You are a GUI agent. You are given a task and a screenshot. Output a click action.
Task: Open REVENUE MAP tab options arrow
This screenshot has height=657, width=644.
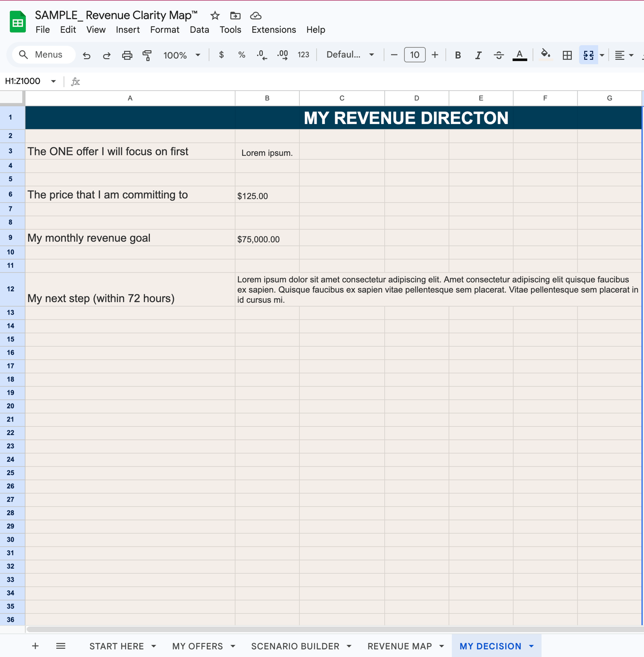[442, 646]
